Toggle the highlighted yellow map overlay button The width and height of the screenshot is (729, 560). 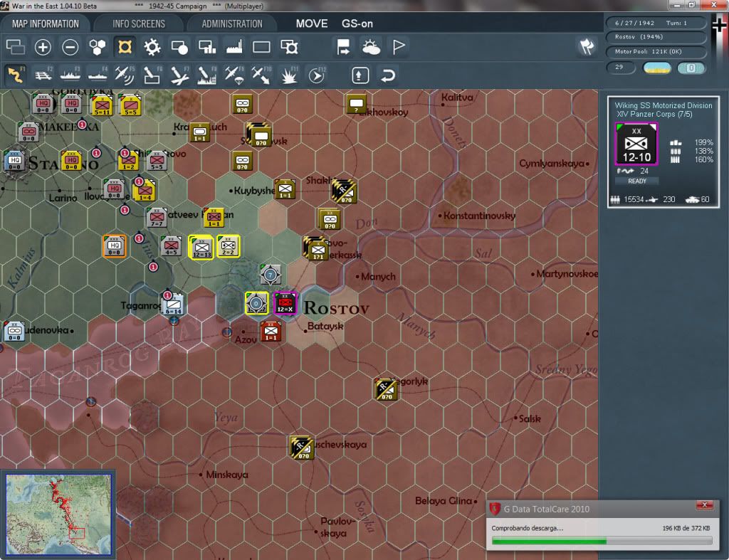pos(125,47)
